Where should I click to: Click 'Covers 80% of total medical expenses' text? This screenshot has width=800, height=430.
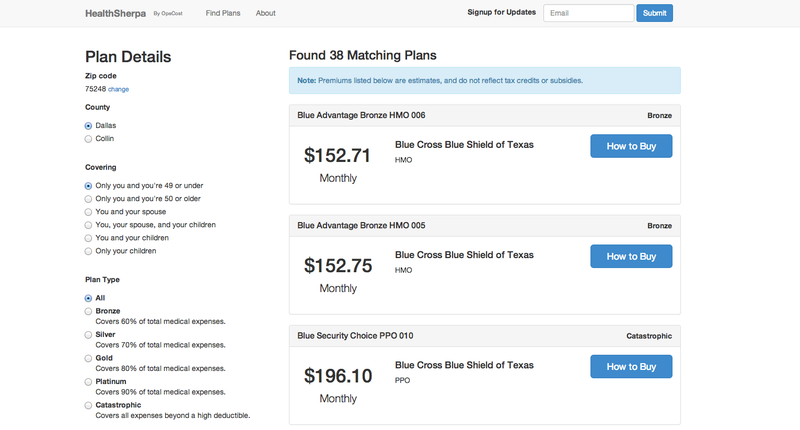[x=160, y=368]
